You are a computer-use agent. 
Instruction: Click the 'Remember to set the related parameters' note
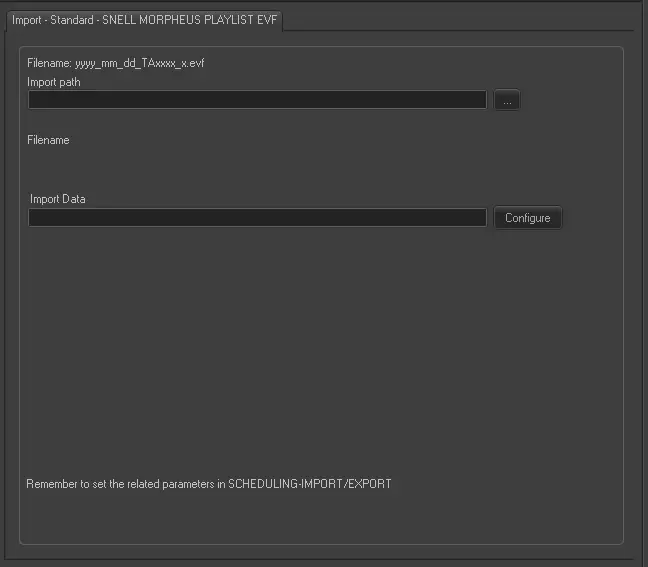[x=120, y=484]
